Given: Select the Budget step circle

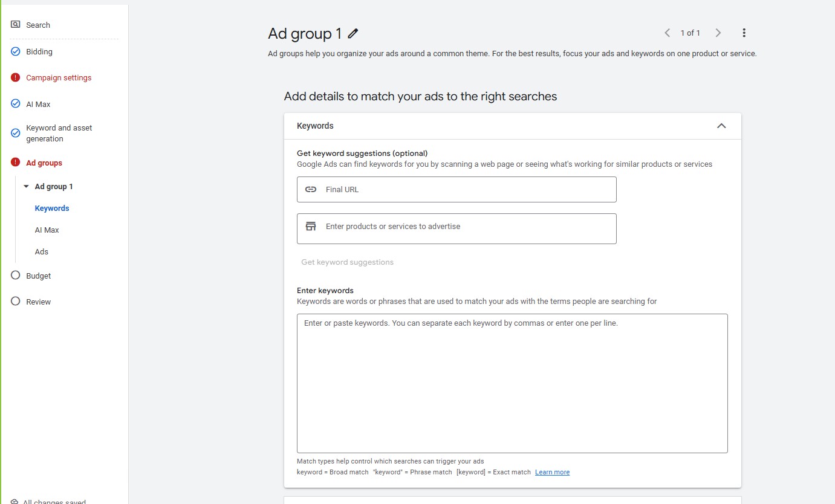Looking at the screenshot, I should click(16, 276).
